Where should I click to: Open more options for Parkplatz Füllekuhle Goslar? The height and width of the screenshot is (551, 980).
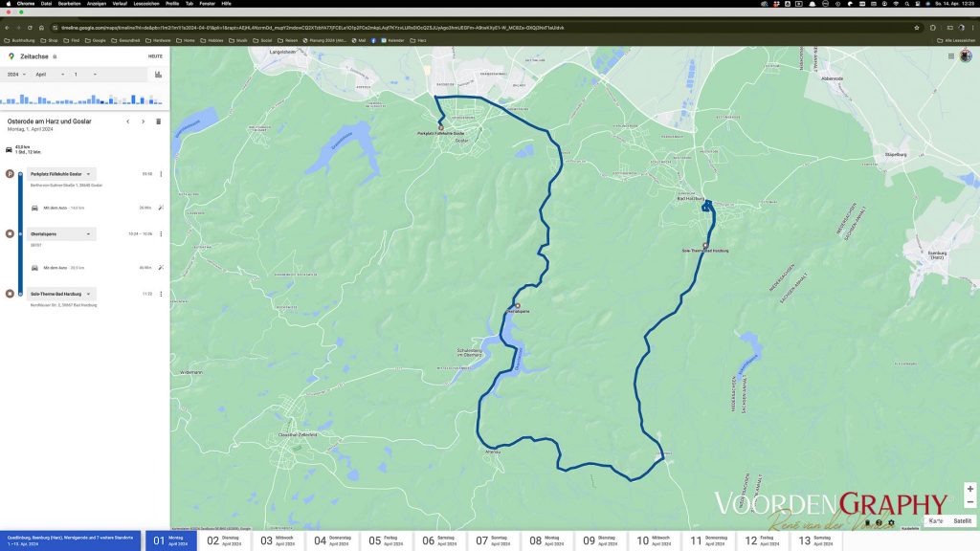(x=161, y=174)
